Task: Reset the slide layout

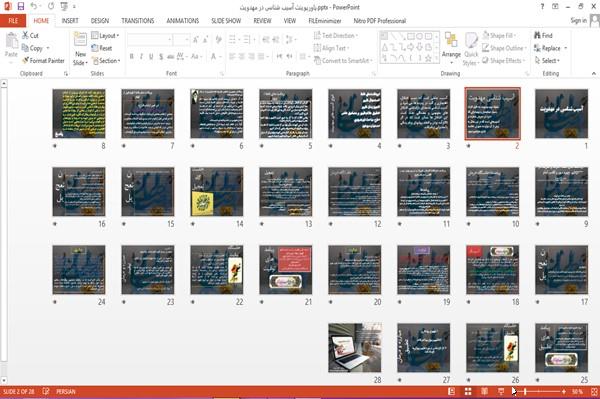Action: [x=102, y=48]
